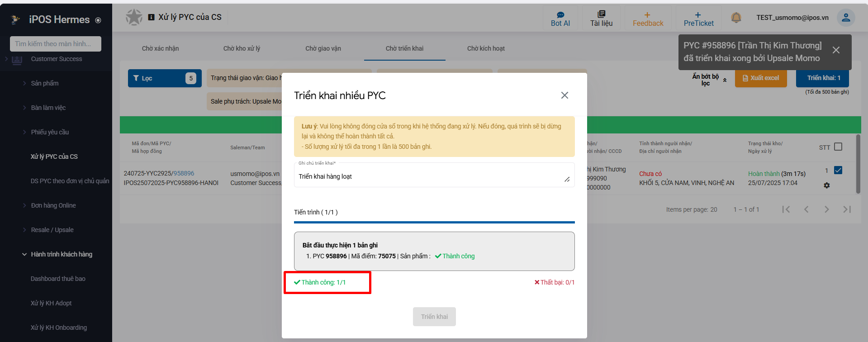The image size is (868, 342).
Task: Go to the next page arrow
Action: [x=826, y=209]
